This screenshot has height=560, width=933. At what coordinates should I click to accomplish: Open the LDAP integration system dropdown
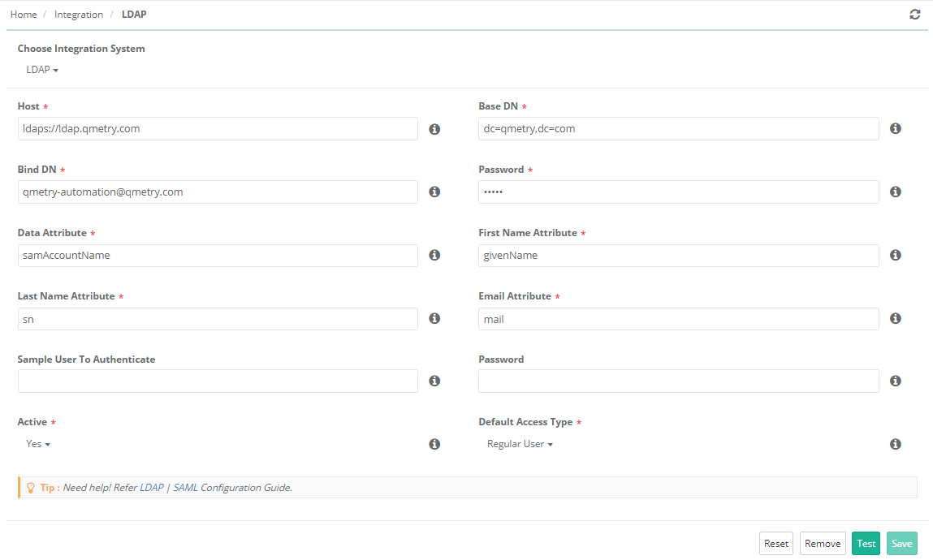coord(42,70)
